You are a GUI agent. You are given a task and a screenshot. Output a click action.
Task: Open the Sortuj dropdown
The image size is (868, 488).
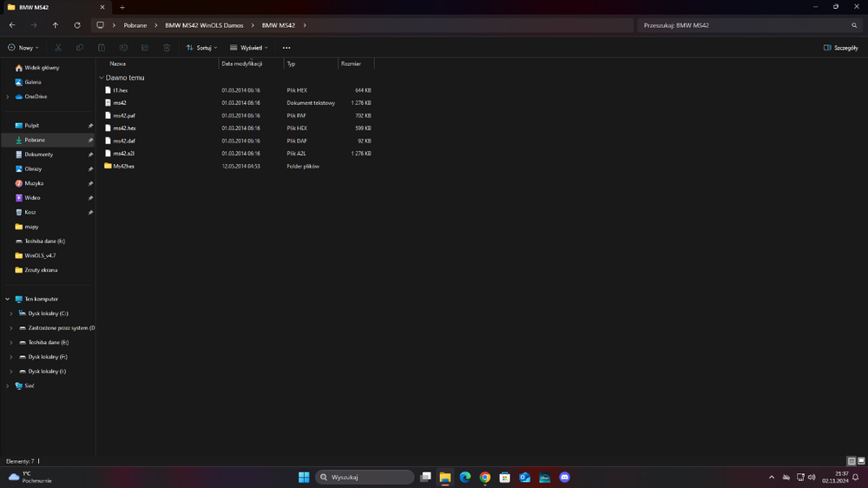[x=201, y=48]
